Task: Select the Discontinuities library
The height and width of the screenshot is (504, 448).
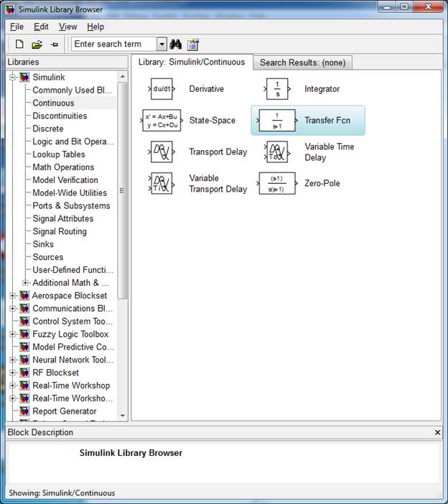Action: click(60, 116)
